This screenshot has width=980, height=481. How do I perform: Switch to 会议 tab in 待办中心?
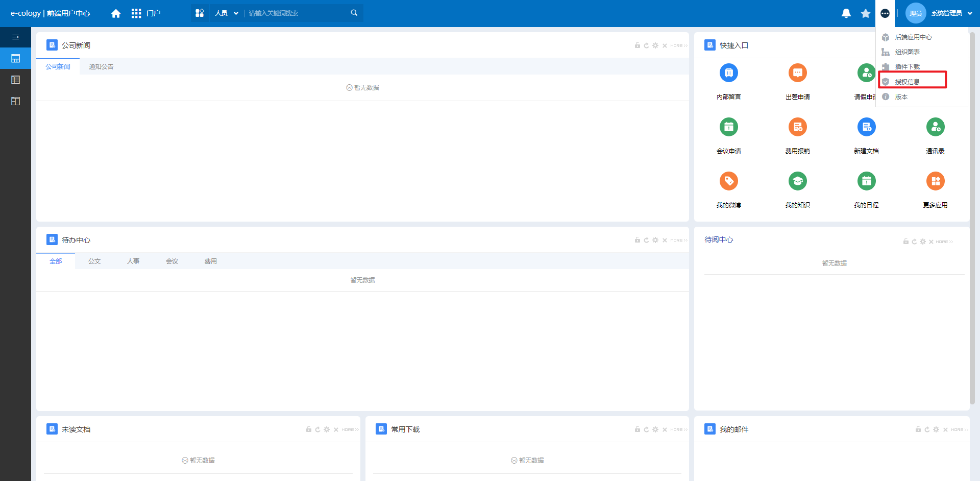172,261
